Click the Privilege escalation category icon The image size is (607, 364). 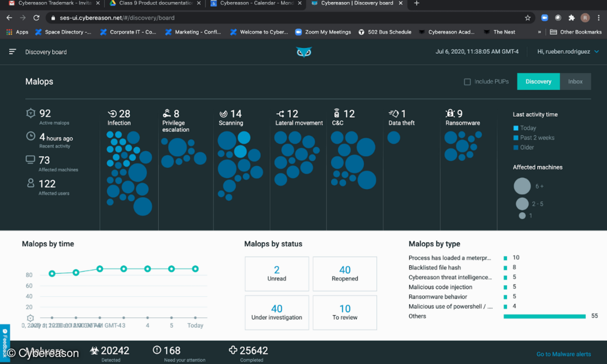pos(167,113)
